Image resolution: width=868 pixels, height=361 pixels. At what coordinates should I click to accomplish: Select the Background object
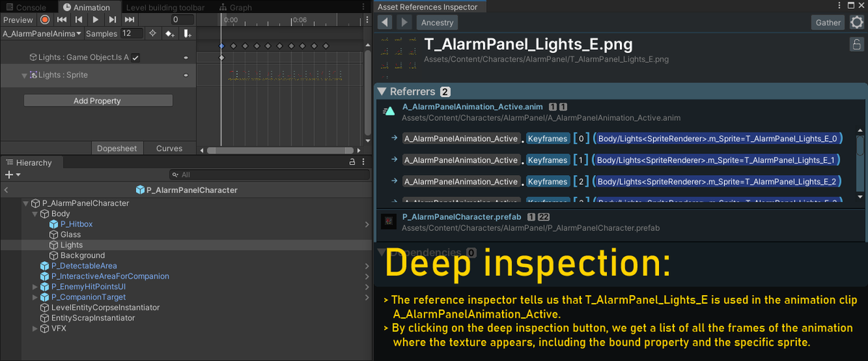pos(77,255)
